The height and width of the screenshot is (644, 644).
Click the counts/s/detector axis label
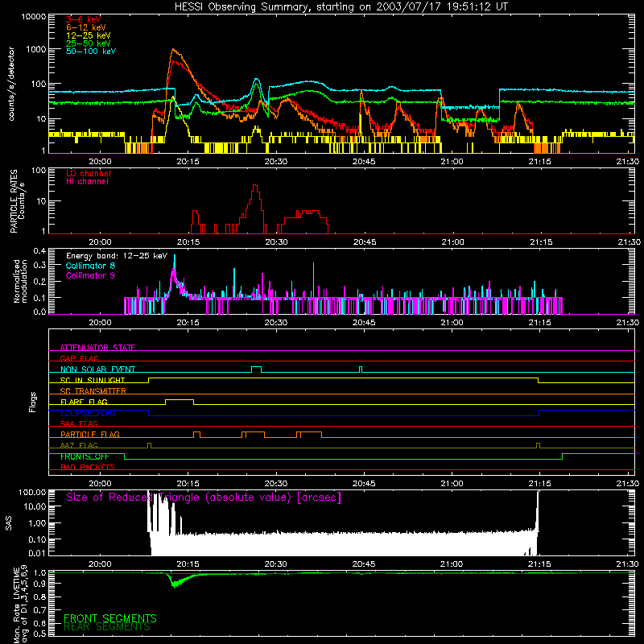point(11,84)
